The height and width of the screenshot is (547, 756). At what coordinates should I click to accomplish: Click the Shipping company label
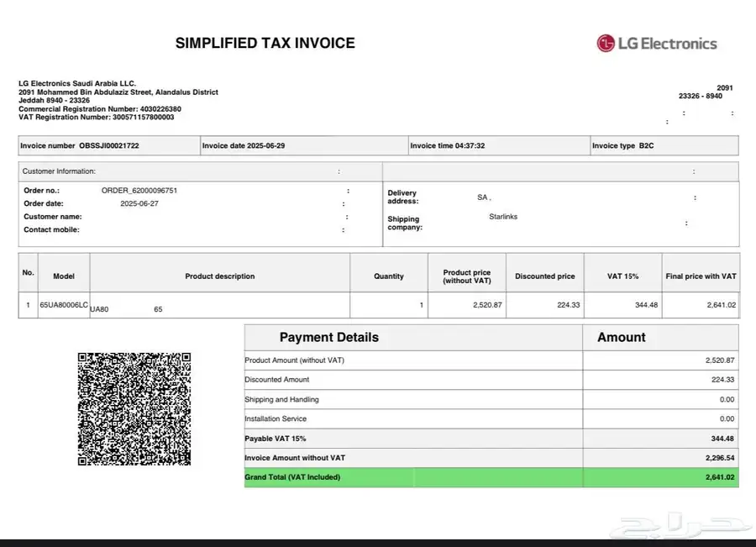(405, 223)
